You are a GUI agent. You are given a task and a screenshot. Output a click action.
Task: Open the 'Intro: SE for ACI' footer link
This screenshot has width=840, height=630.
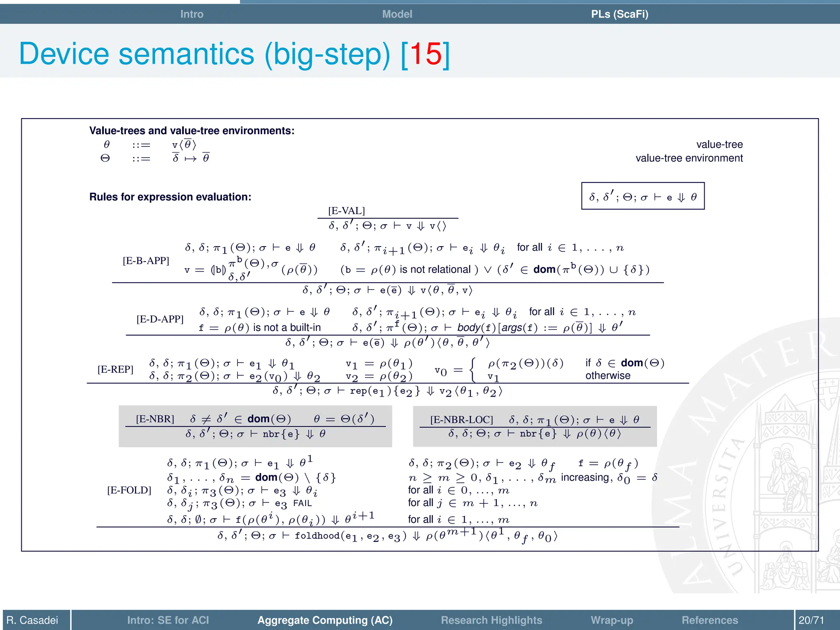(x=168, y=620)
